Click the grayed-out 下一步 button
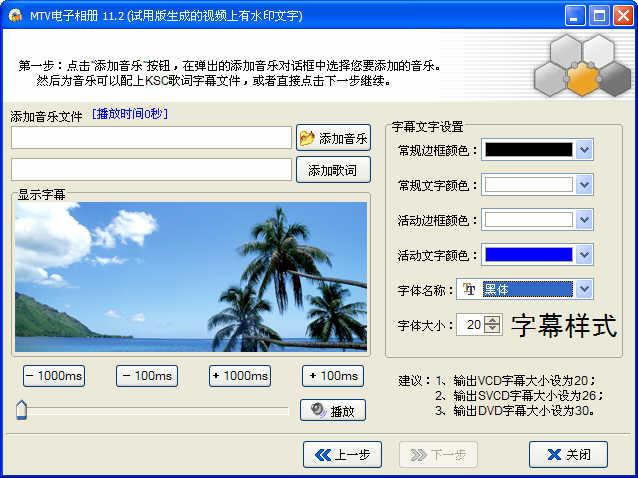The image size is (638, 478). click(438, 454)
